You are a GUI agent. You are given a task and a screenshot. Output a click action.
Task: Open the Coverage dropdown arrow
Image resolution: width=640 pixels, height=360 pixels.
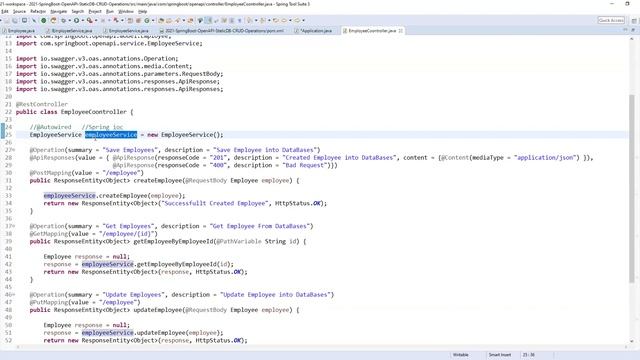pos(96,20)
